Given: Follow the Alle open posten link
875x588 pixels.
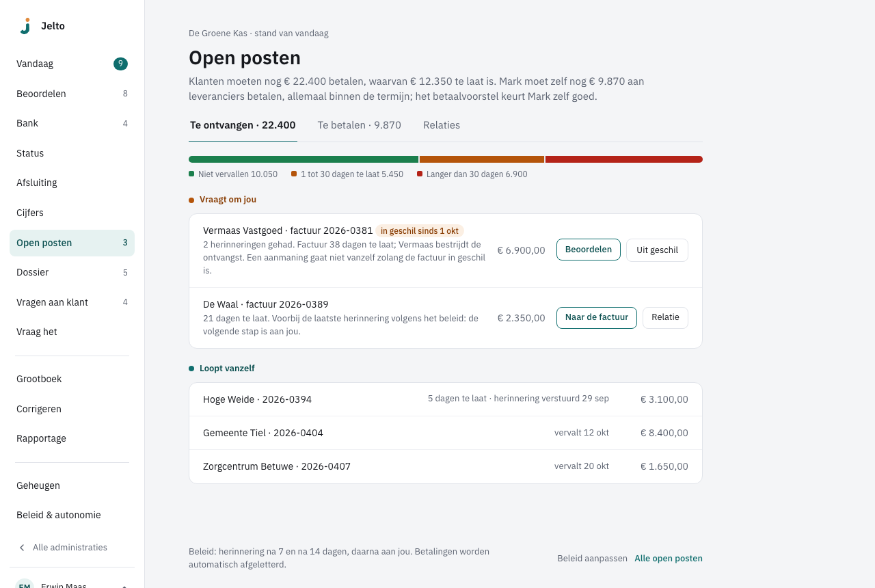Looking at the screenshot, I should click(669, 559).
